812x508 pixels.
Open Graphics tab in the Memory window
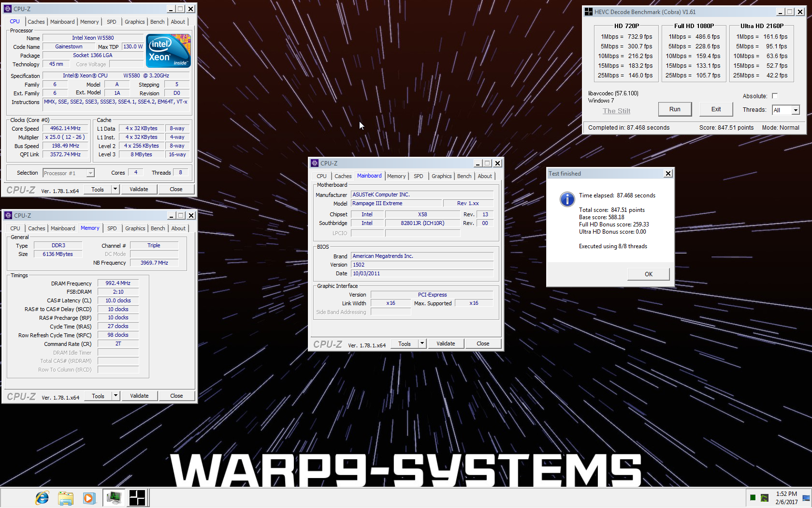tap(135, 228)
